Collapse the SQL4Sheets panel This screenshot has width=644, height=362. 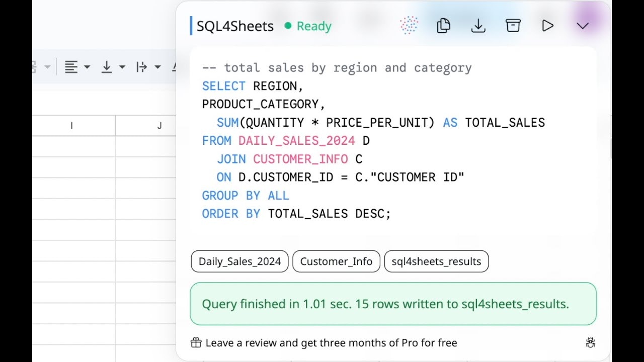583,25
